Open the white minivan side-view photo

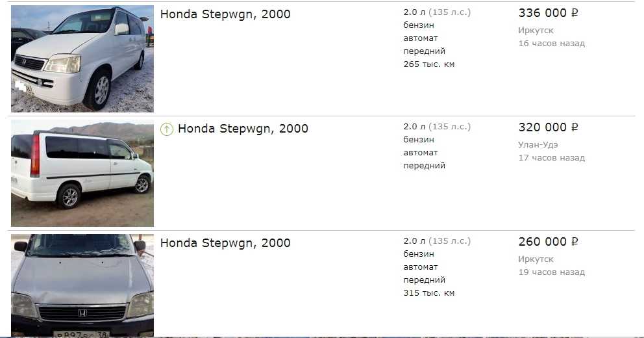click(x=82, y=173)
